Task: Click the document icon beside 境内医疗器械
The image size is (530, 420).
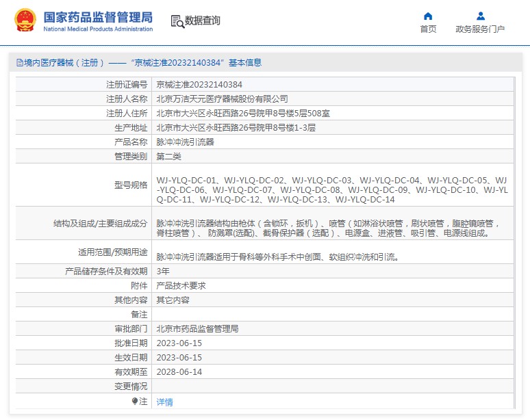Action: [x=20, y=62]
